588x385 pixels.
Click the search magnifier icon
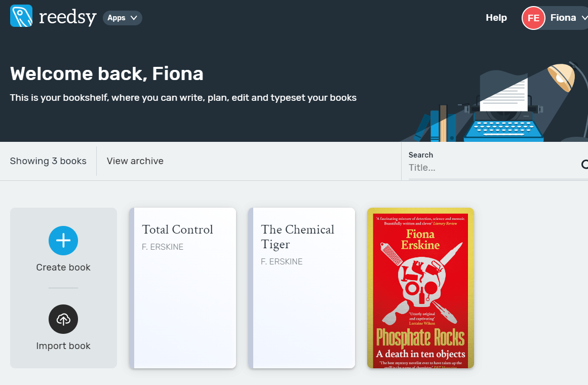click(584, 164)
